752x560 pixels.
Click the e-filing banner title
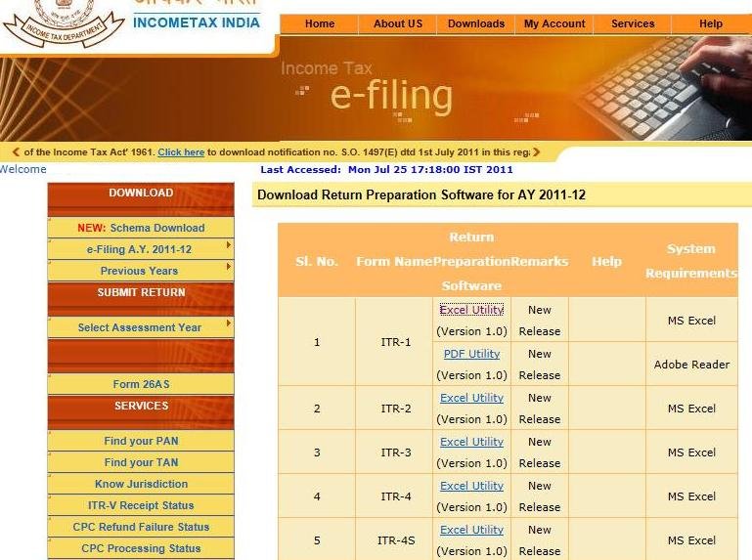pos(391,96)
